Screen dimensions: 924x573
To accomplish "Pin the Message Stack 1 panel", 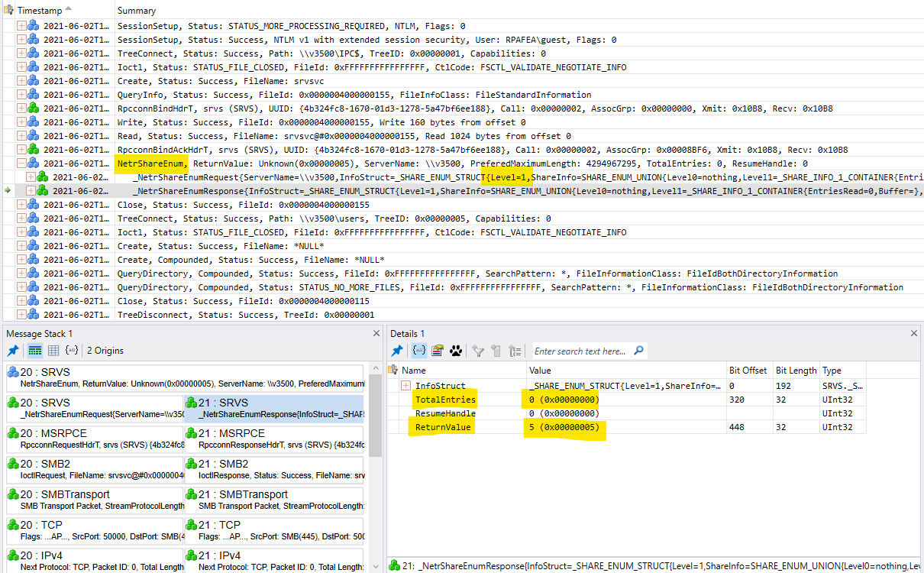I will click(x=13, y=351).
